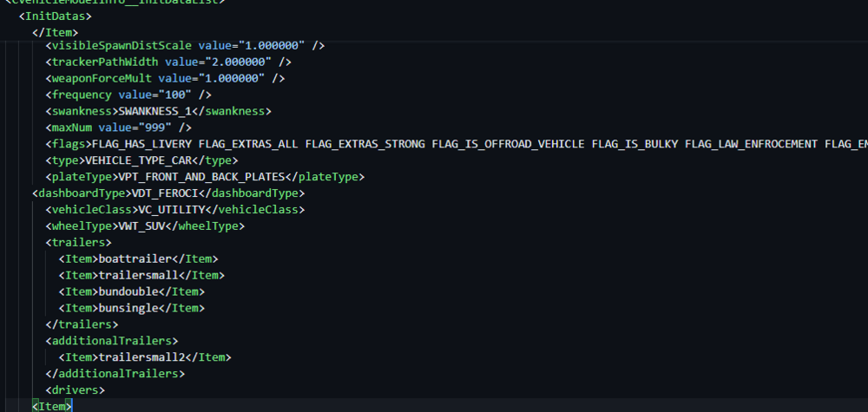The image size is (868, 412).
Task: Click FLAG_HAS_LIVERY in the flags line
Action: [141, 144]
